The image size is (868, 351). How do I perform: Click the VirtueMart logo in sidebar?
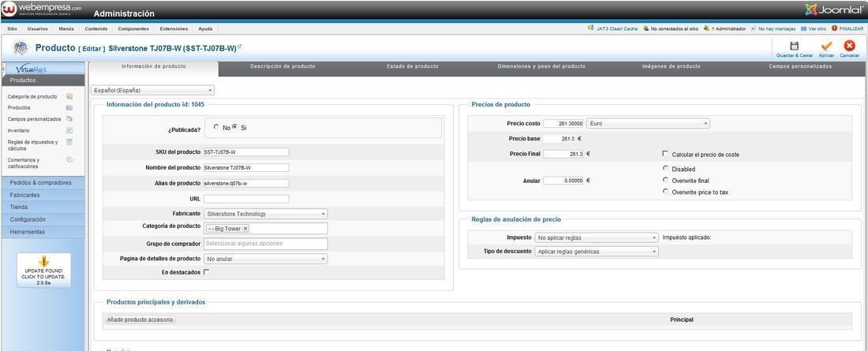pyautogui.click(x=32, y=69)
